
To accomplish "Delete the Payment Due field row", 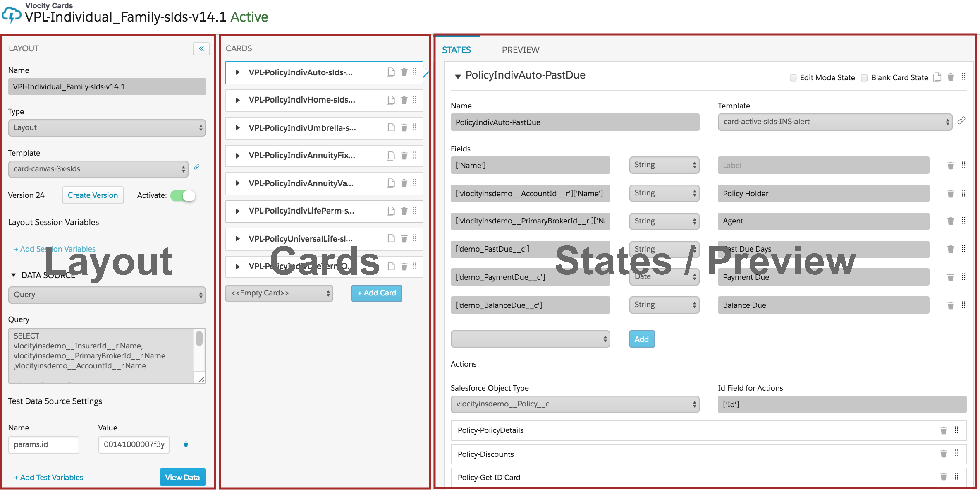I will pos(951,277).
